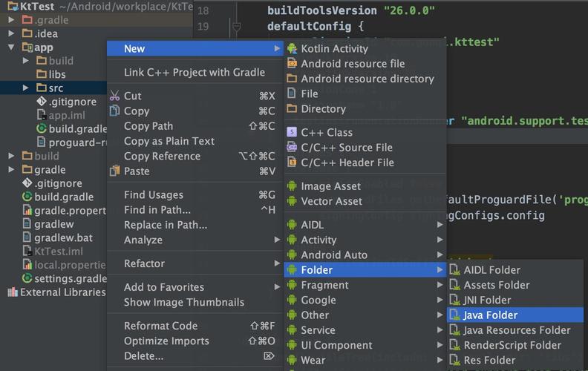Choose Delete... from context menu

(195, 355)
